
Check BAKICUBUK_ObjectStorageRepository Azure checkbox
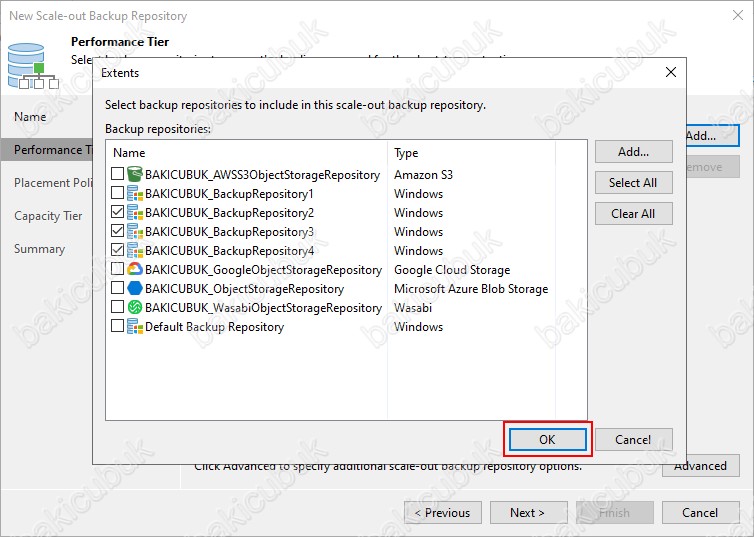click(x=117, y=287)
